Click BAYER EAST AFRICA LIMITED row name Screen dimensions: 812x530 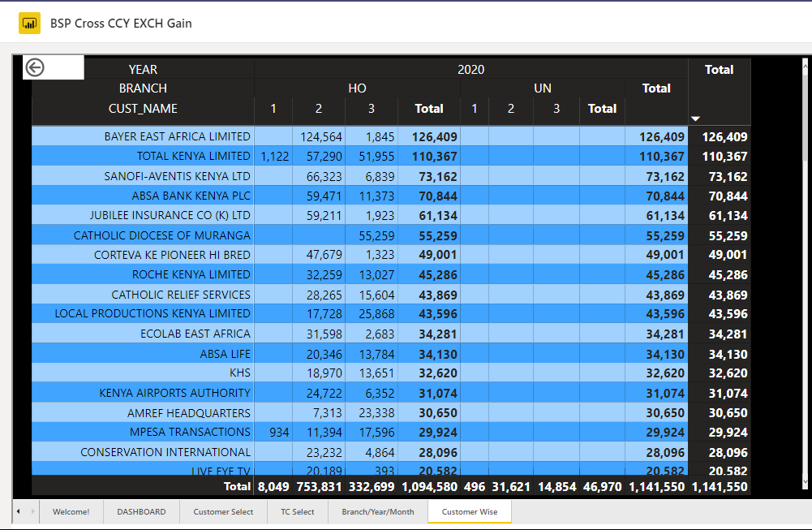point(177,137)
